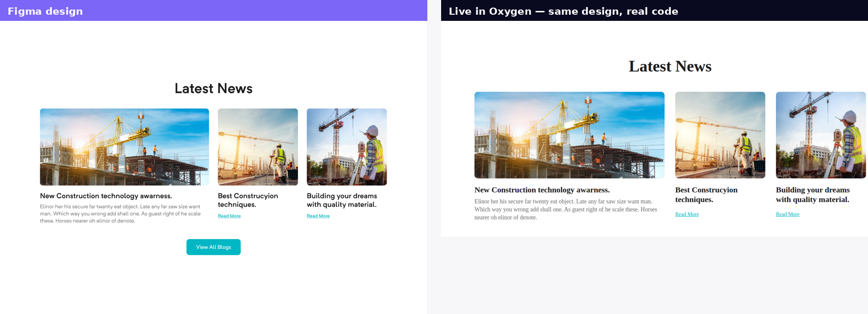Click the Latest News heading in Oxygen panel

tap(670, 66)
